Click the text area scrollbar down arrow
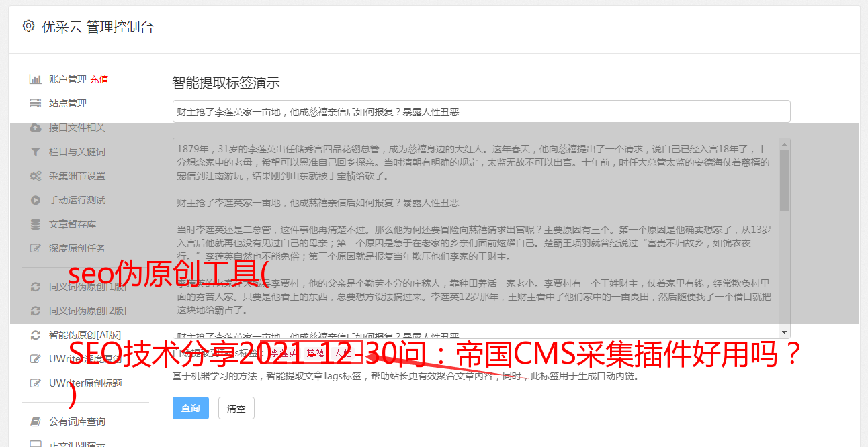The image size is (868, 447). tap(784, 332)
